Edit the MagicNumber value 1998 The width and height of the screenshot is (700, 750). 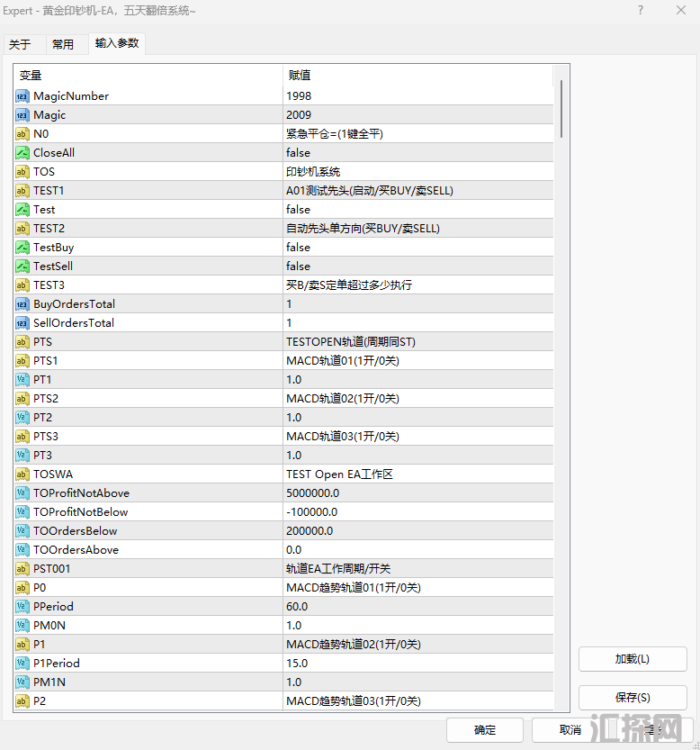pos(299,96)
